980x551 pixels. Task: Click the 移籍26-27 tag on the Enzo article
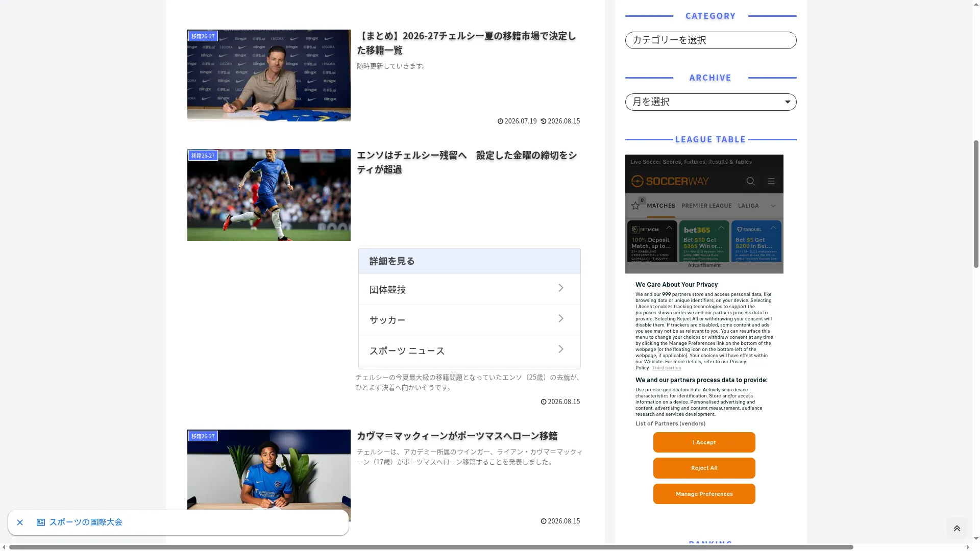[203, 156]
